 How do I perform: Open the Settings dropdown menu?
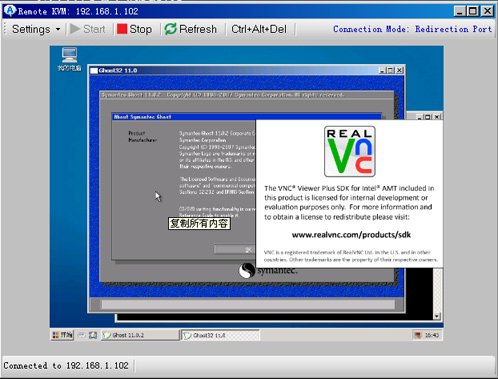(x=36, y=29)
